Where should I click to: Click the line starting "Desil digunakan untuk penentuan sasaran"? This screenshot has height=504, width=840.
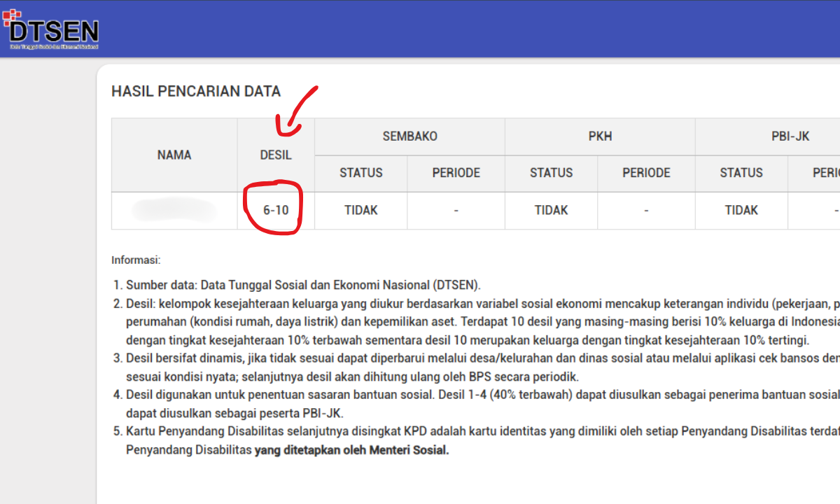click(x=483, y=395)
